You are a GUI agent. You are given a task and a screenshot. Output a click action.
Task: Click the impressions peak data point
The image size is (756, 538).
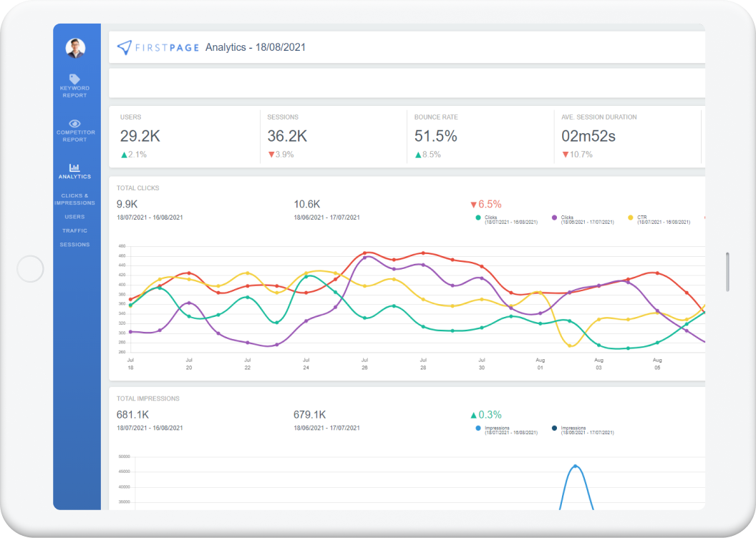575,466
